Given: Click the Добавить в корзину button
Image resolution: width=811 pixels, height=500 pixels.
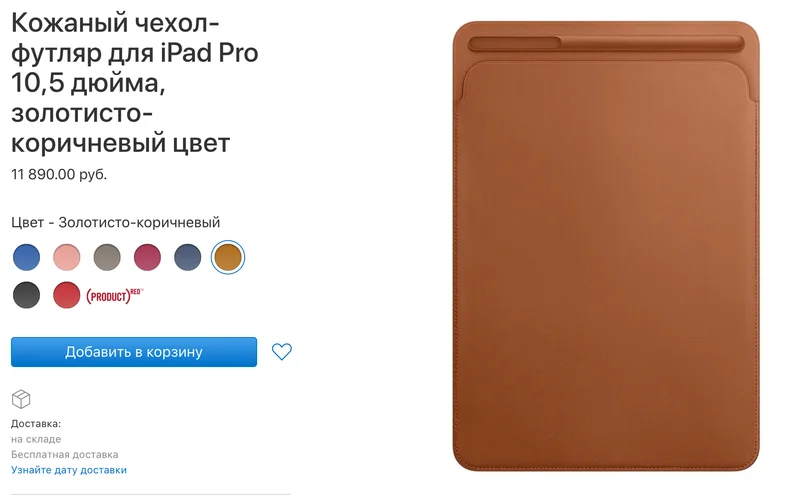Looking at the screenshot, I should click(134, 352).
